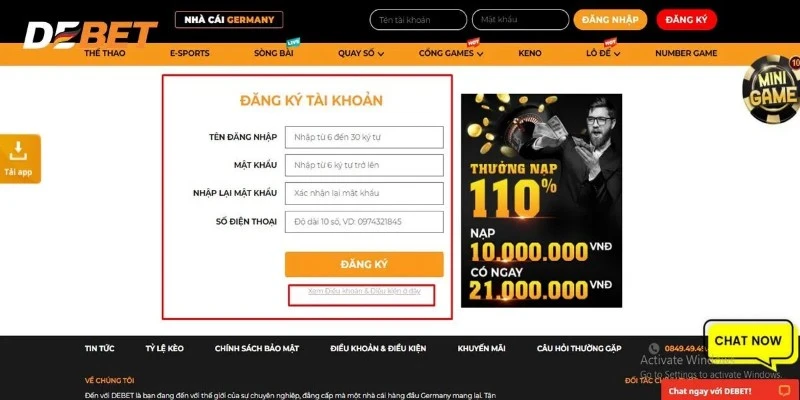Viewport: 800px width, 400px height.
Task: Open Xem Điều khoản & Điều kiện link
Action: pyautogui.click(x=364, y=291)
